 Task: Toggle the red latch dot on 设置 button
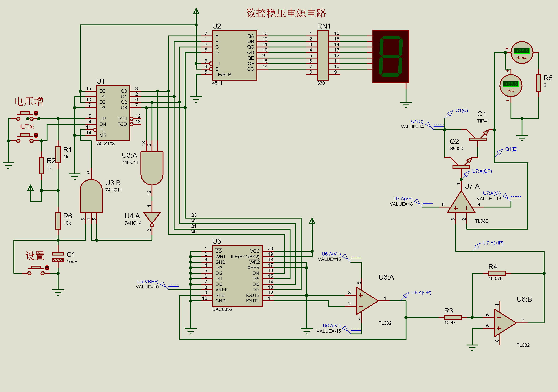47,268
